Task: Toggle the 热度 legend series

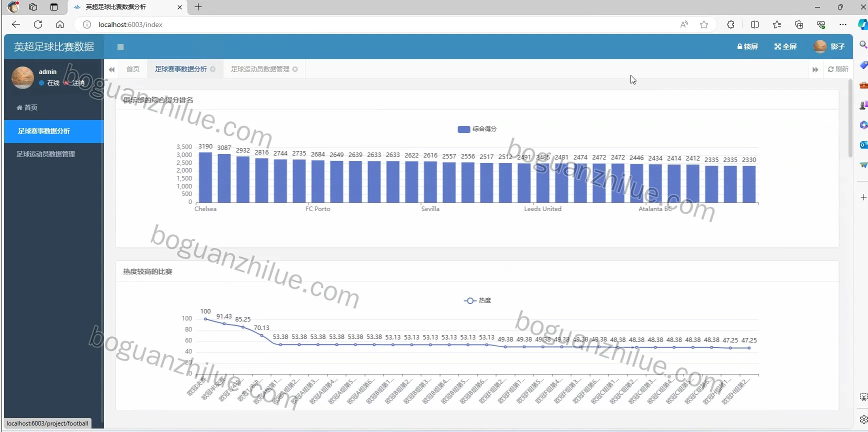Action: [477, 300]
